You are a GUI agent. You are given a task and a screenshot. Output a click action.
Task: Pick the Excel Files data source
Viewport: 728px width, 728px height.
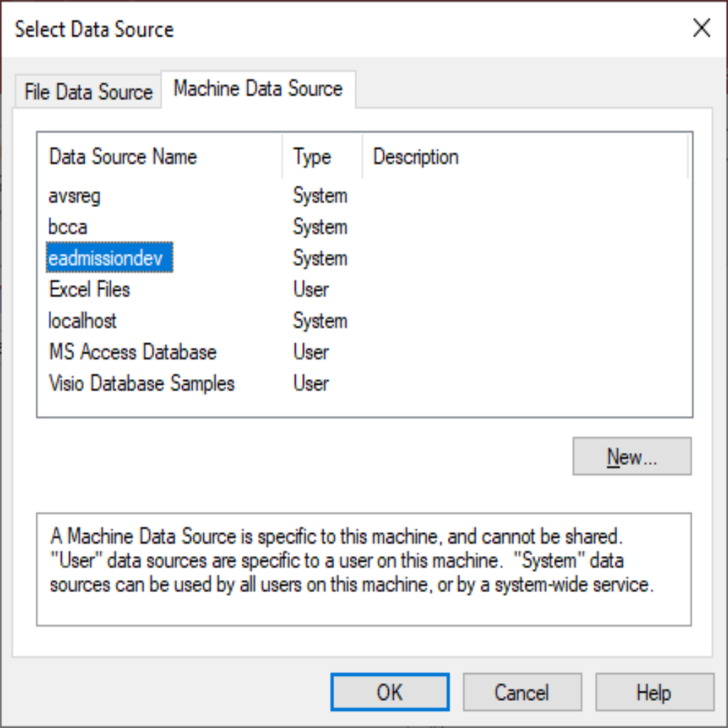pyautogui.click(x=90, y=289)
